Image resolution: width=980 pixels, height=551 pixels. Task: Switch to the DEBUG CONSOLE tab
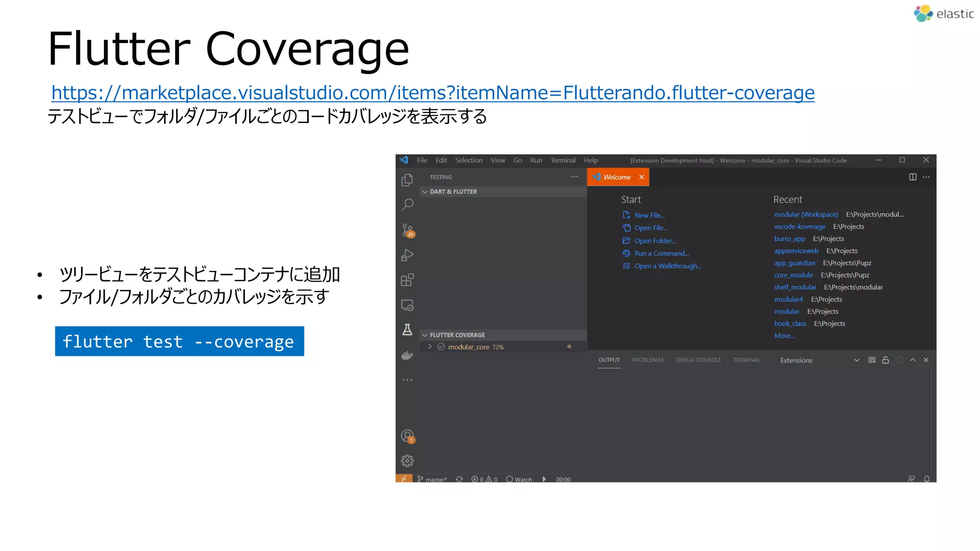(x=698, y=360)
